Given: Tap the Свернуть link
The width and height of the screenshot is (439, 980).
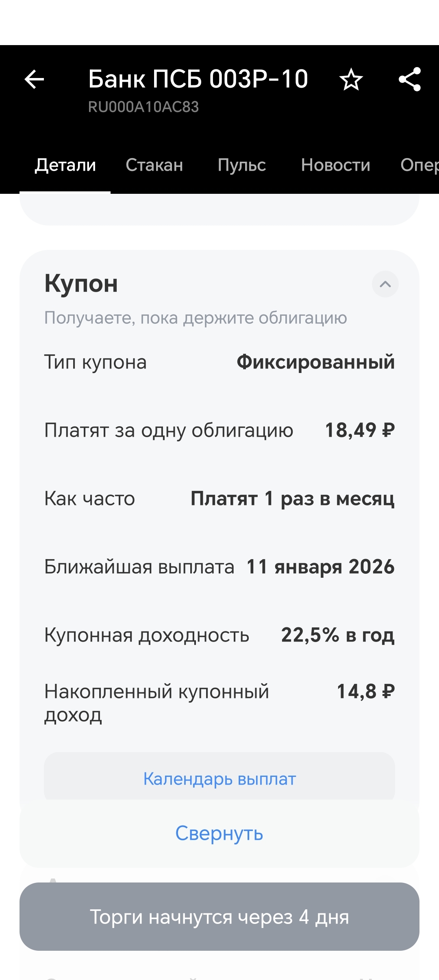Looking at the screenshot, I should [x=219, y=833].
